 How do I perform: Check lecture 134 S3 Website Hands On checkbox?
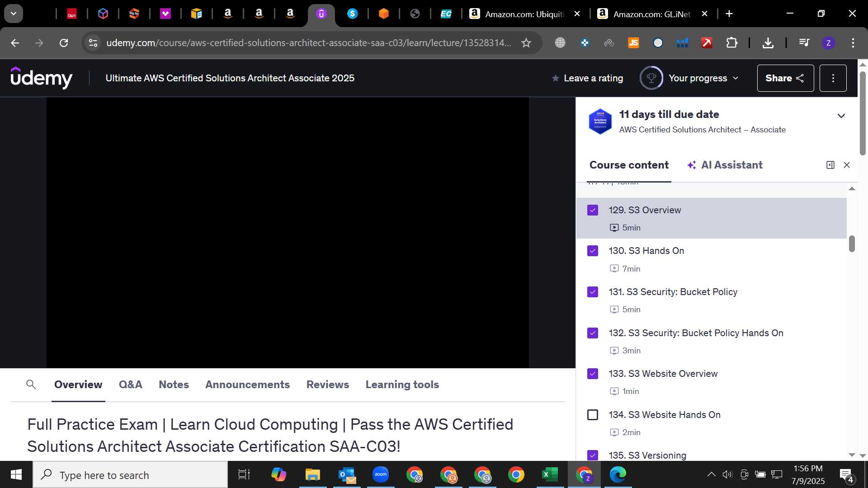[x=592, y=415]
